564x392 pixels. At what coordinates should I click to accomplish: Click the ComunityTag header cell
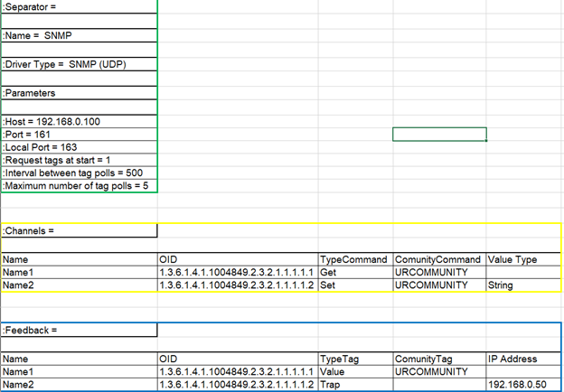439,359
